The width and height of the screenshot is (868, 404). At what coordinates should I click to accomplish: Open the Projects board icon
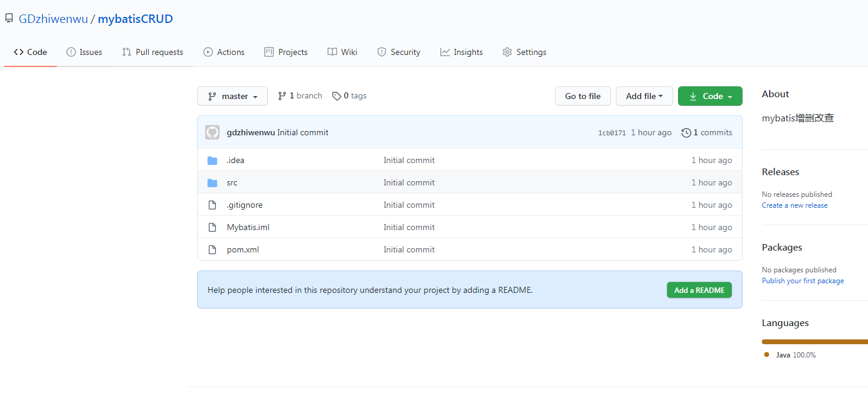coord(268,52)
